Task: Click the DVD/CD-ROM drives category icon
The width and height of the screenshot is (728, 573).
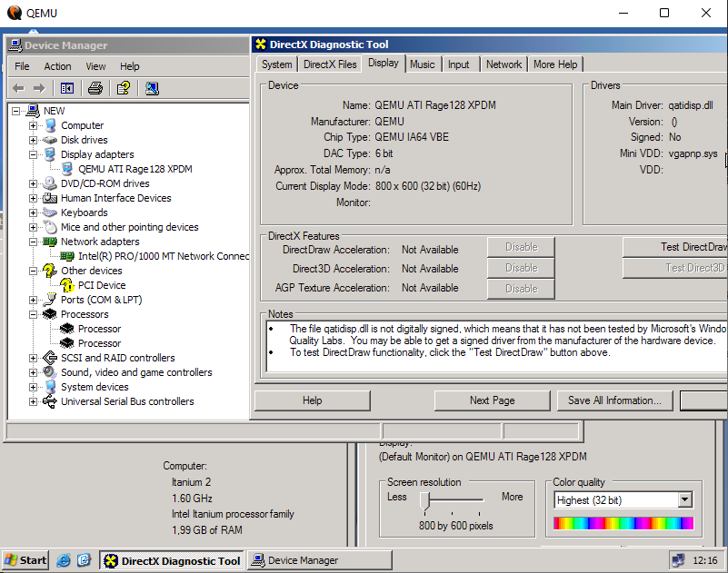Action: point(50,183)
